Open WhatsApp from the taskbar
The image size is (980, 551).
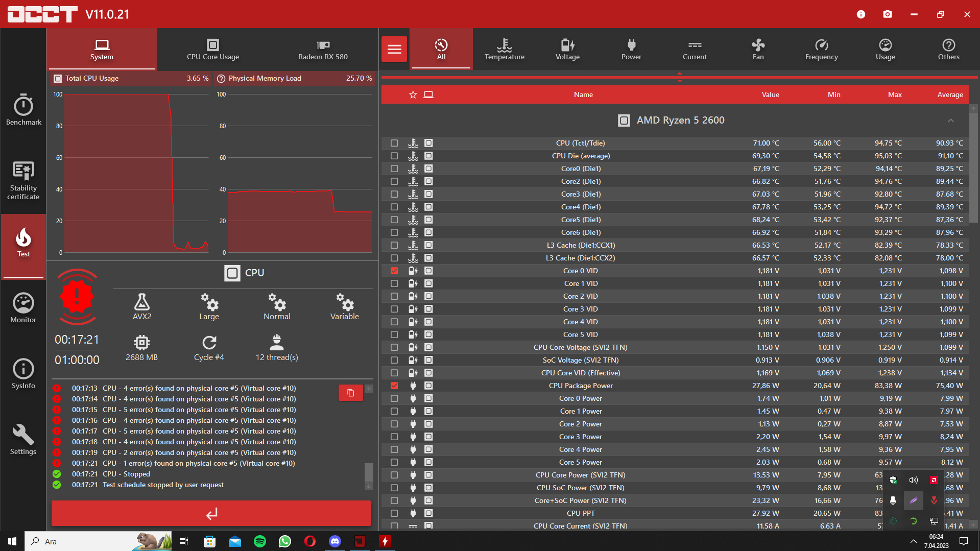click(x=285, y=541)
